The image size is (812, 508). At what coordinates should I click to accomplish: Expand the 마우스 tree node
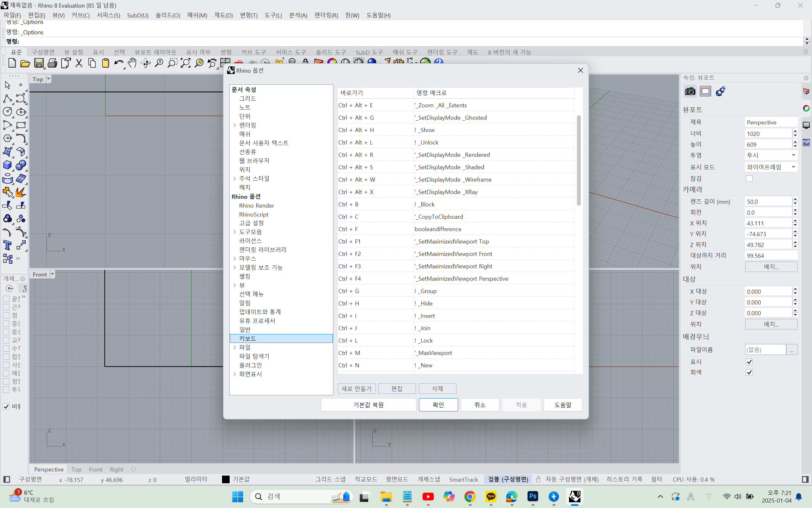click(x=235, y=258)
